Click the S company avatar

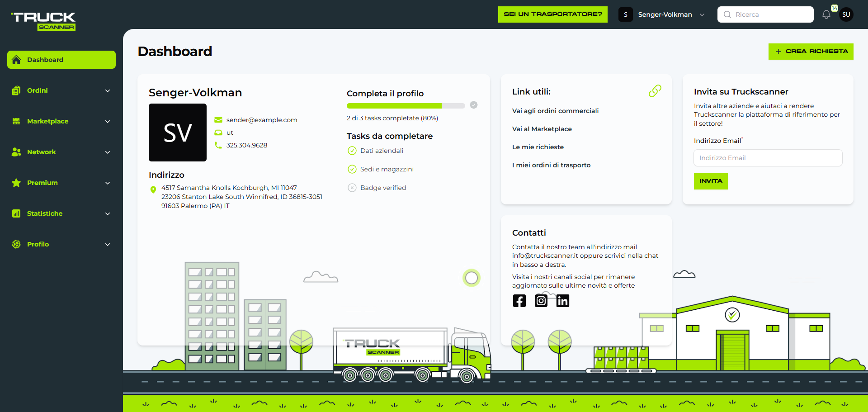626,14
